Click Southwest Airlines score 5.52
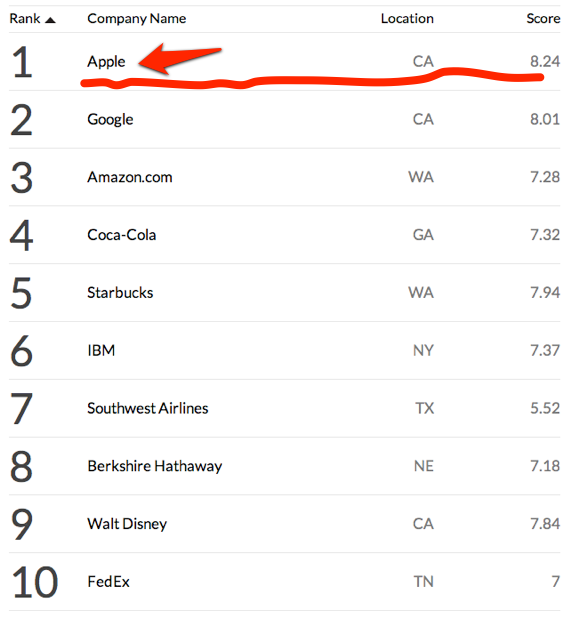The image size is (580, 619). click(x=545, y=408)
